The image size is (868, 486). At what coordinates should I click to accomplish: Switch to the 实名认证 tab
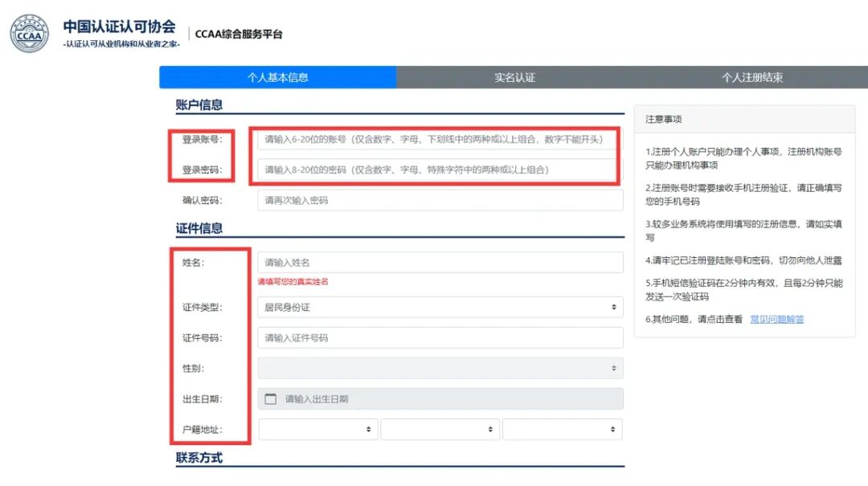pyautogui.click(x=514, y=76)
